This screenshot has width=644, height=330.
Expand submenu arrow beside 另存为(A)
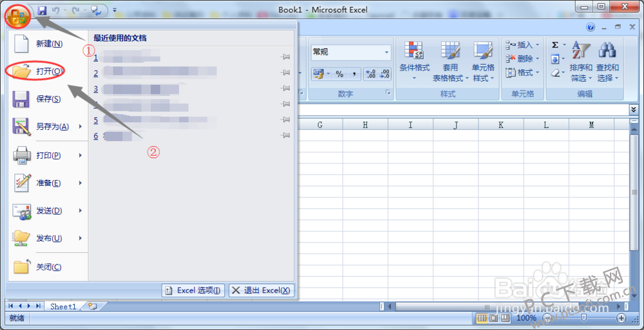click(x=80, y=127)
